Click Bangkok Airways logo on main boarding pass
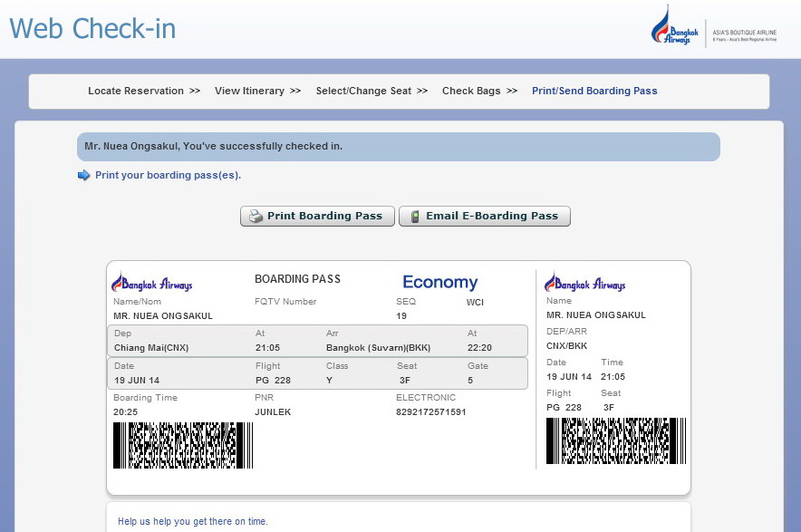 (152, 282)
